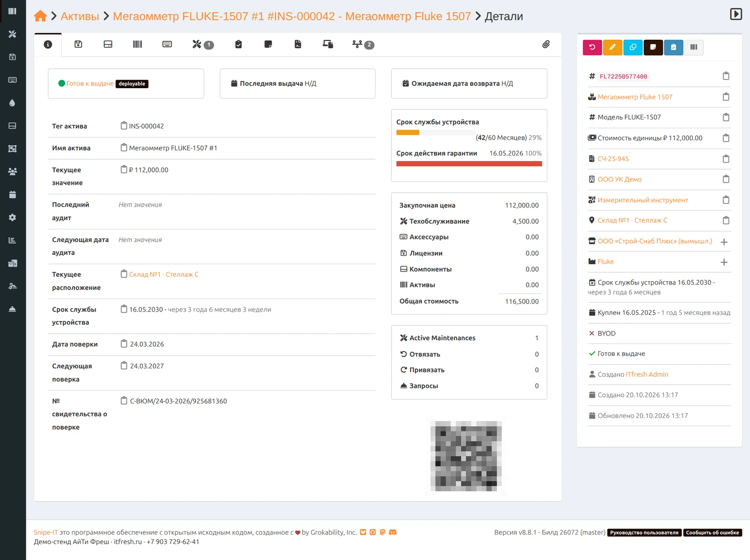Copy the Модель FLUKE-1507 value
This screenshot has width=750, height=560.
click(726, 117)
